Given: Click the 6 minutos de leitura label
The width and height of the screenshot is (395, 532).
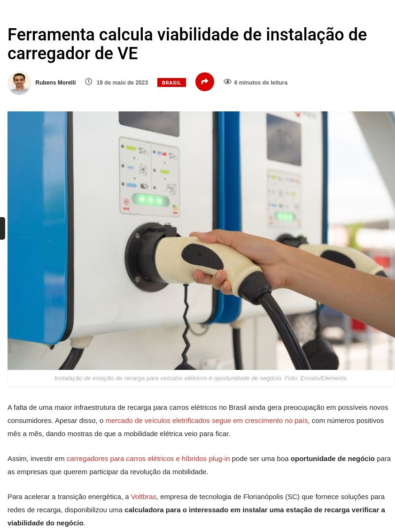Looking at the screenshot, I should click(261, 82).
